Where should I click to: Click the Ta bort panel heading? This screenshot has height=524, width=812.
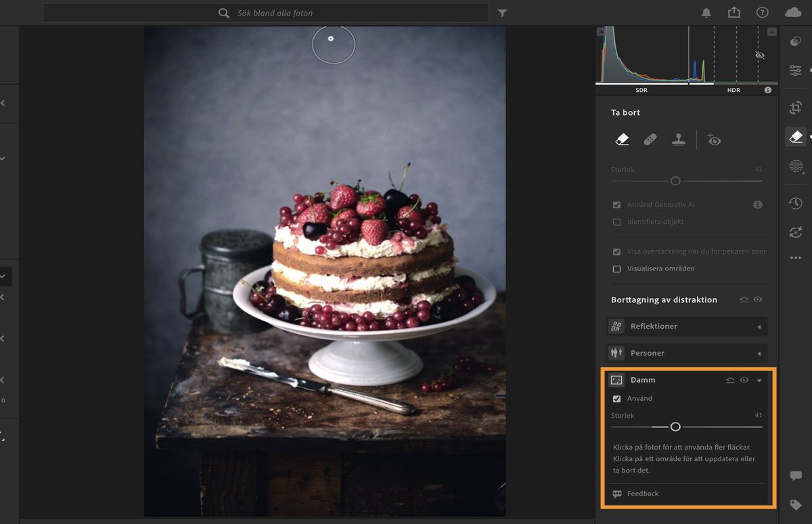[625, 112]
